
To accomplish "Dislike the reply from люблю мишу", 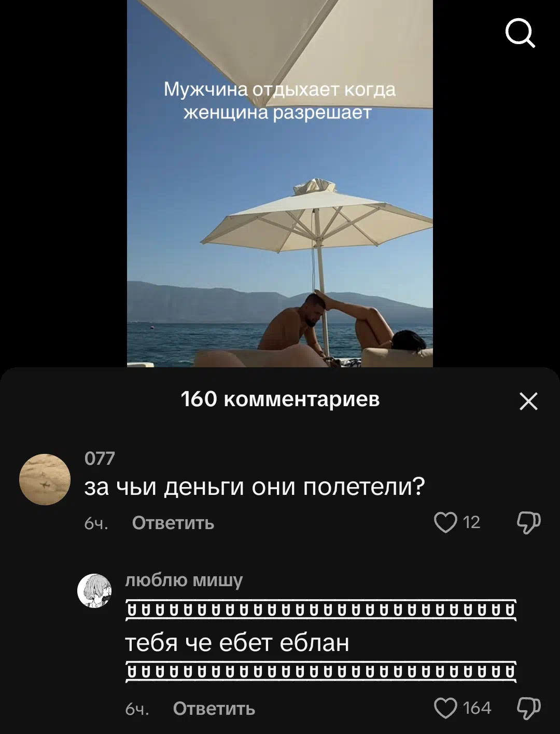I will 528,708.
